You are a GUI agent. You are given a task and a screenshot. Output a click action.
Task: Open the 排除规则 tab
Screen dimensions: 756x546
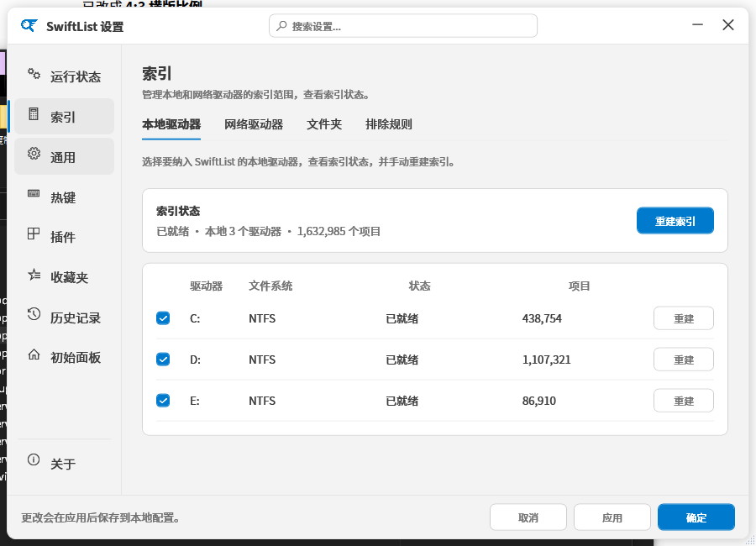pos(389,124)
